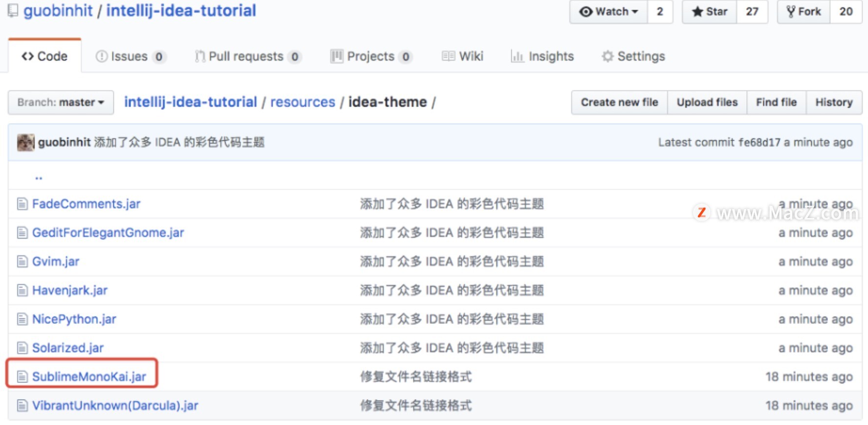868x425 pixels.
Task: Open commit message on VibrantUnknown(Darcula).jar row
Action: click(416, 405)
